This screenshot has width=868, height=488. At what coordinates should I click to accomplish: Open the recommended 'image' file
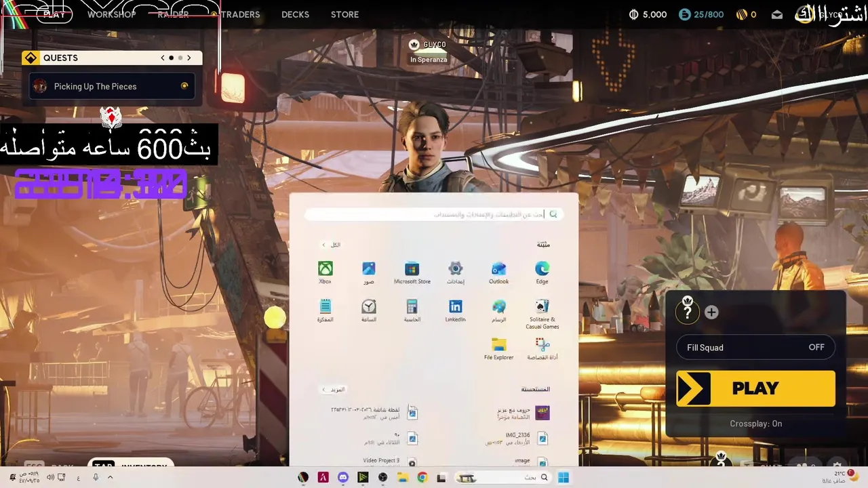click(532, 462)
